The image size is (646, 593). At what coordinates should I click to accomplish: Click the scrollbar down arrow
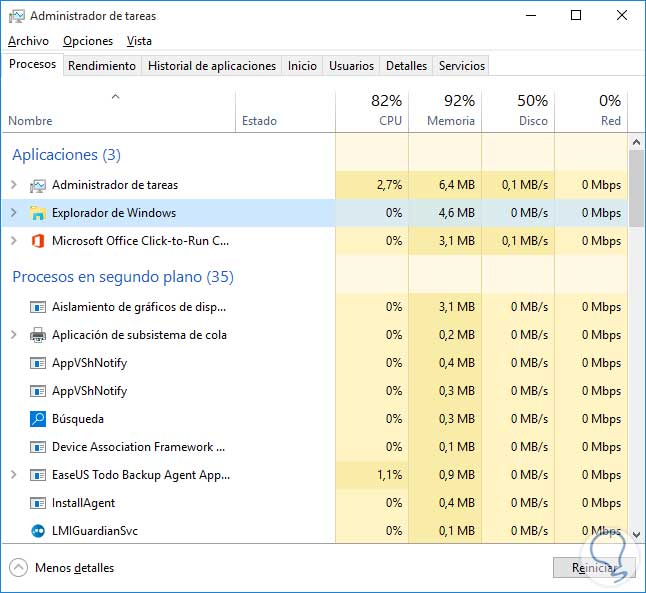(637, 535)
